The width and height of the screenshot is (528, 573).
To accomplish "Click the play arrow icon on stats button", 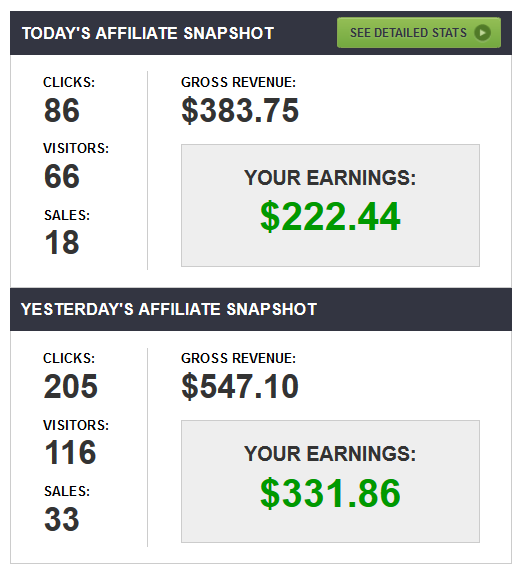I will click(x=482, y=33).
